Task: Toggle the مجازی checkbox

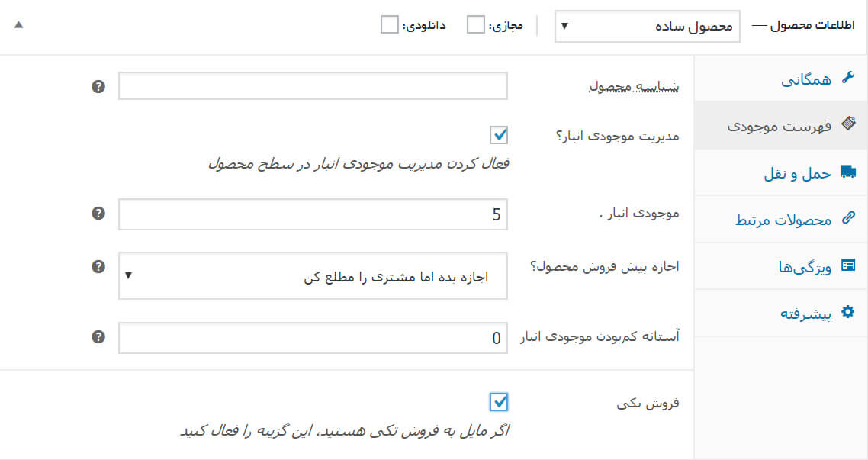Action: point(475,25)
